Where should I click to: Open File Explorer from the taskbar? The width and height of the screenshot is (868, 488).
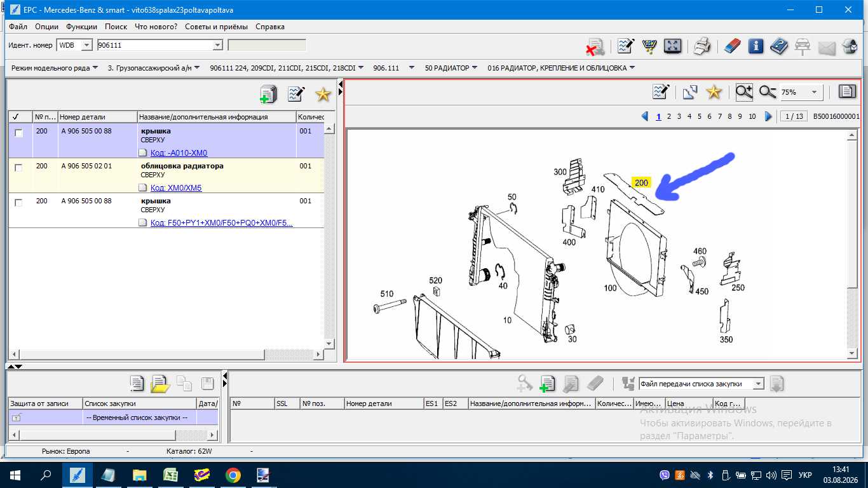click(x=140, y=475)
